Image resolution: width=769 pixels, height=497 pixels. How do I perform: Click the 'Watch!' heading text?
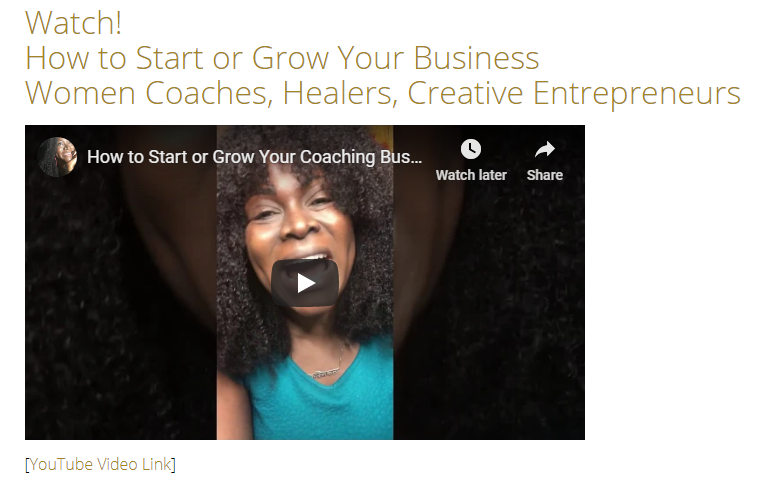coord(74,23)
